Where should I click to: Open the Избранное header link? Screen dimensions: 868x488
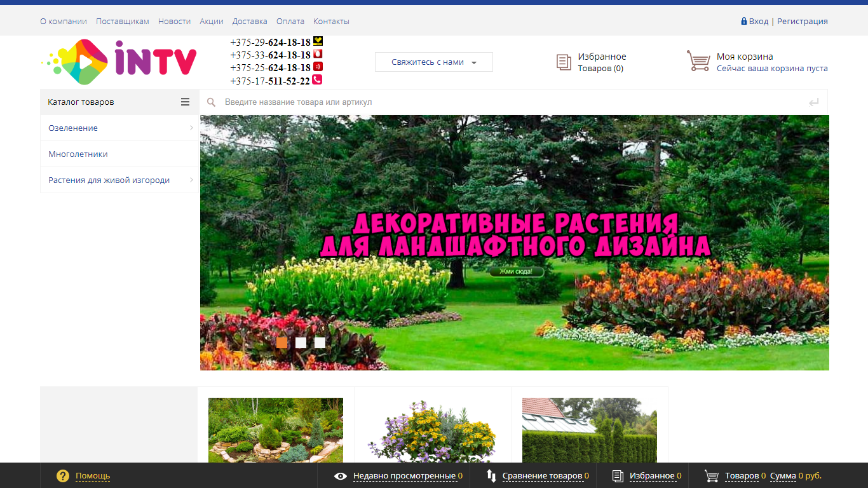(602, 57)
